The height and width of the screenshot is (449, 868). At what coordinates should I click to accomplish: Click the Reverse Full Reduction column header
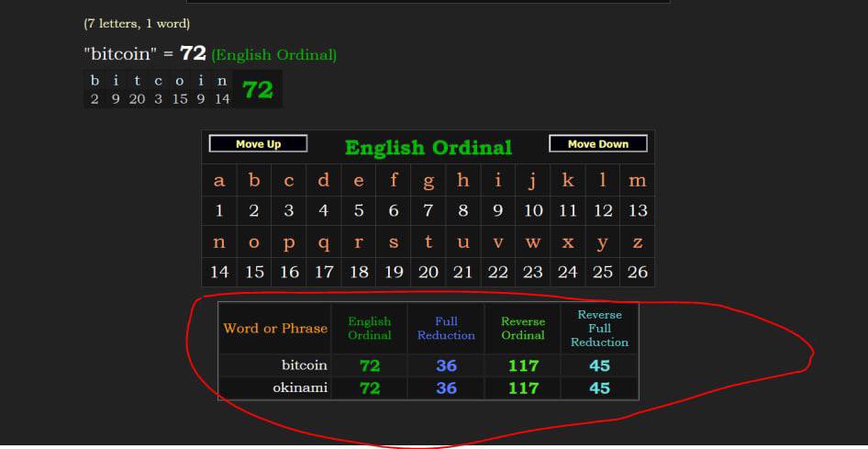599,329
